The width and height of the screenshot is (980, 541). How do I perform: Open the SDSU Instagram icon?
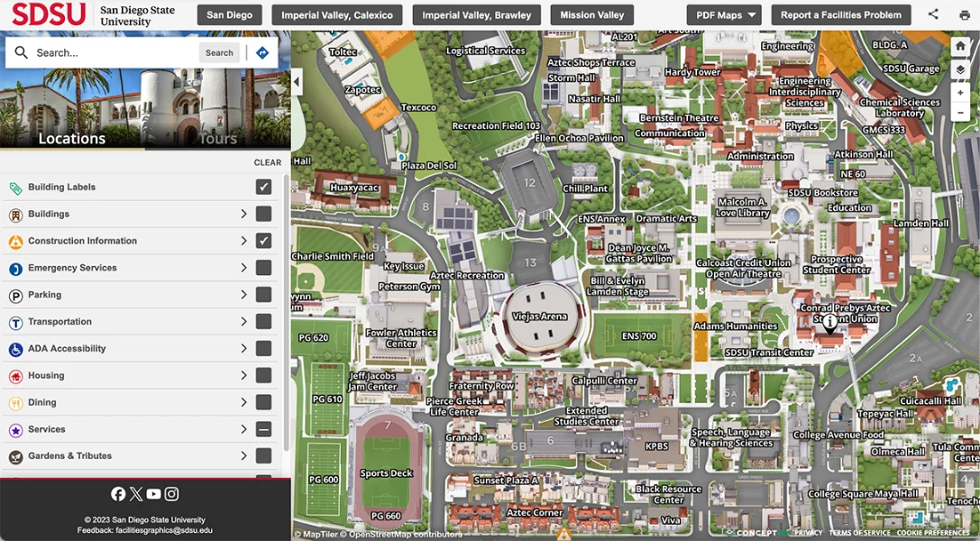[x=172, y=494]
